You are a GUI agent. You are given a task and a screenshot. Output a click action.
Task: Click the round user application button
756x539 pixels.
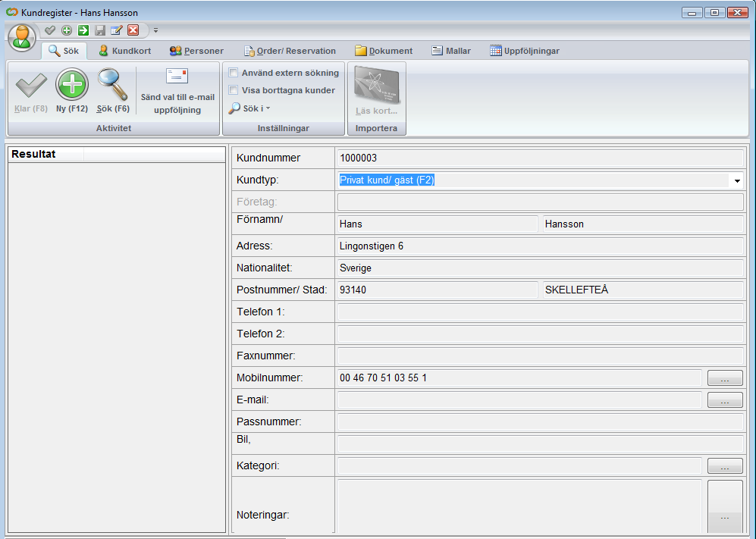click(x=22, y=38)
